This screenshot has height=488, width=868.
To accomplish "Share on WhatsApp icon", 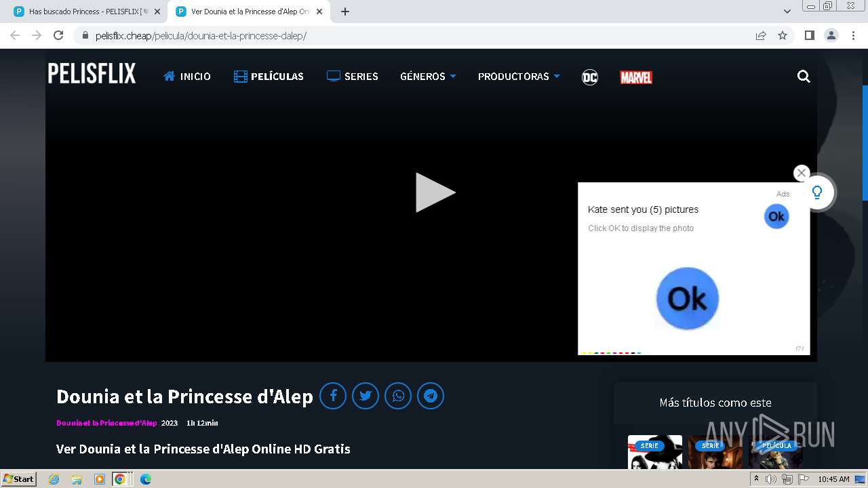I will [x=398, y=396].
